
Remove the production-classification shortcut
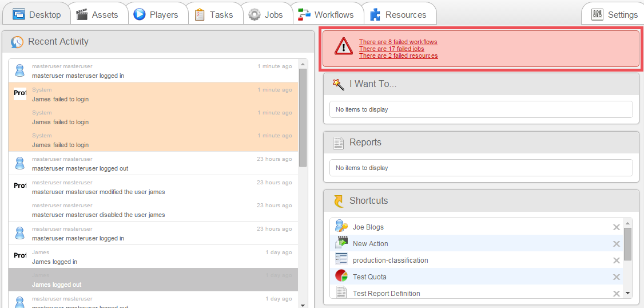pyautogui.click(x=616, y=260)
